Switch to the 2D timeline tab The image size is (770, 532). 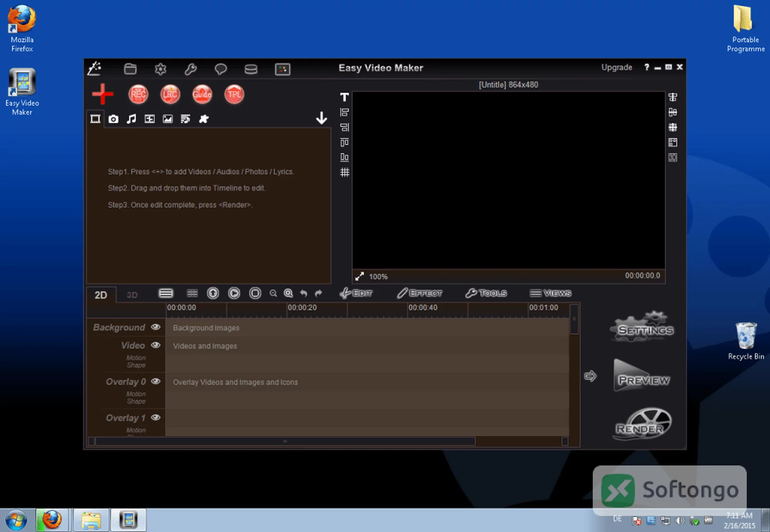pyautogui.click(x=101, y=295)
